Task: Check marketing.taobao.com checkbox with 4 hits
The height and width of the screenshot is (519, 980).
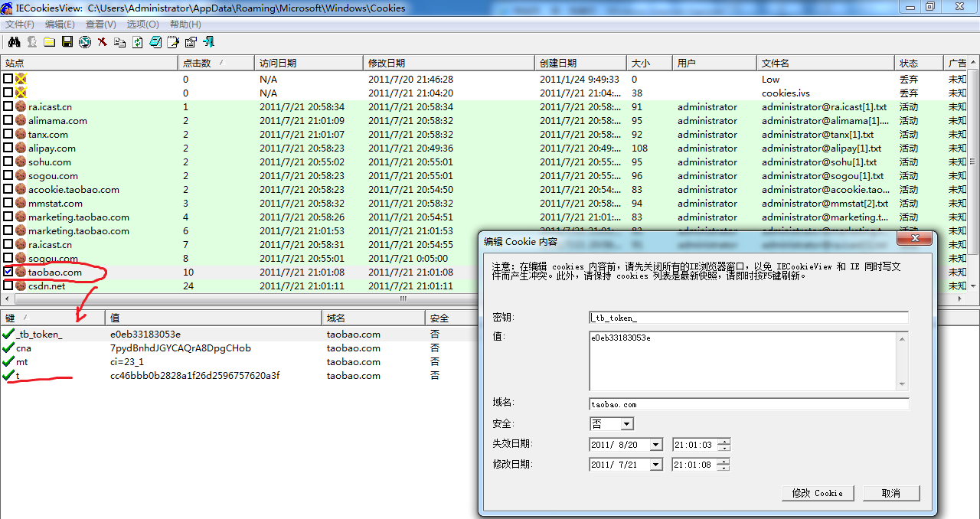Action: point(8,217)
